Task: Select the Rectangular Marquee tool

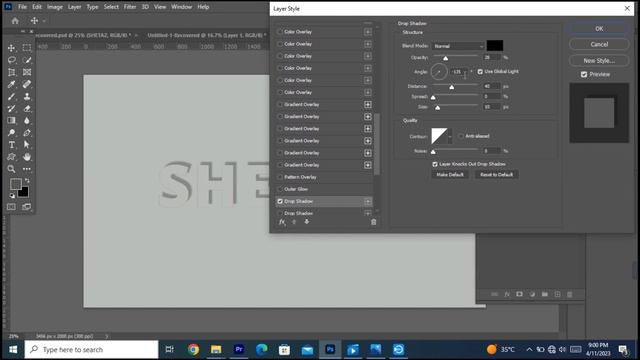Action: pos(27,48)
